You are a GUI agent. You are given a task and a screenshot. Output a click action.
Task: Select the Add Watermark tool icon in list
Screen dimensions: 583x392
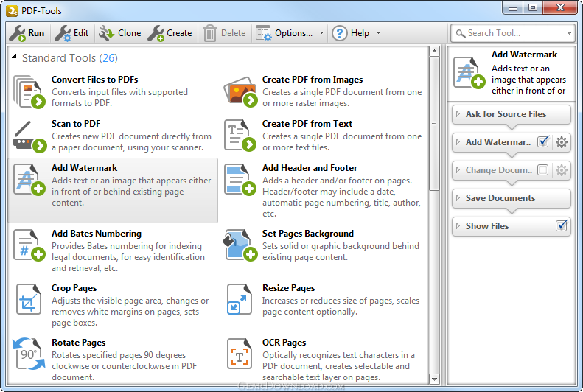(x=29, y=180)
